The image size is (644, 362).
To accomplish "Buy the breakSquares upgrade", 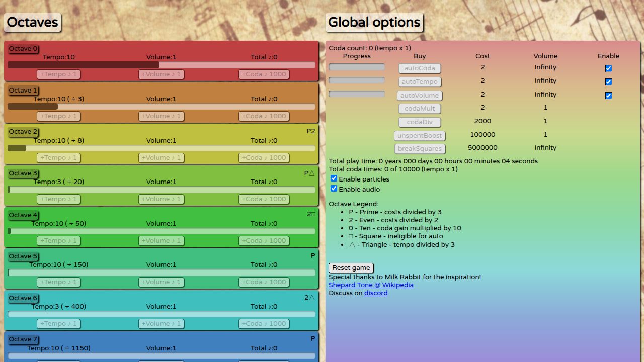I will point(420,149).
